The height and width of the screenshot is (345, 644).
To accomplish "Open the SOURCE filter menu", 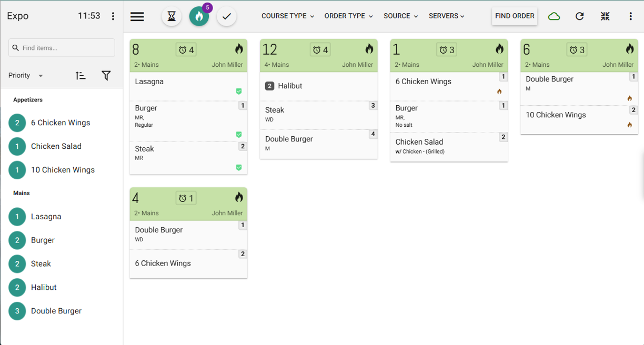I will (x=400, y=16).
